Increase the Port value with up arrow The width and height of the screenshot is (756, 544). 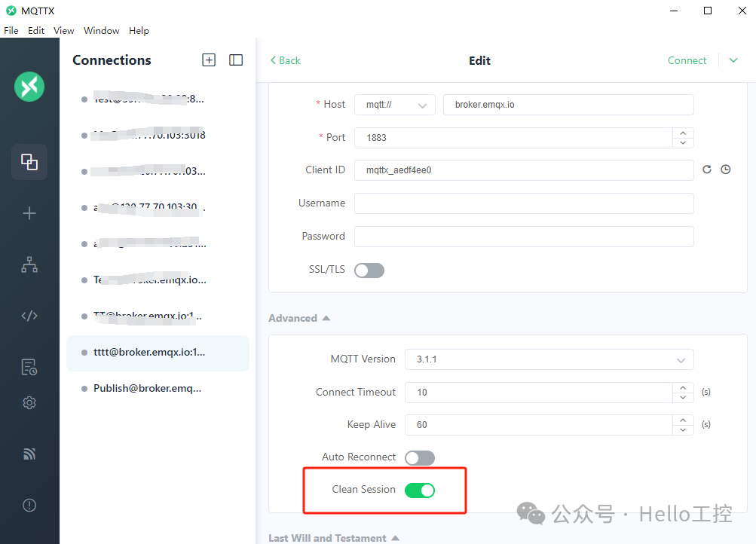(x=683, y=133)
